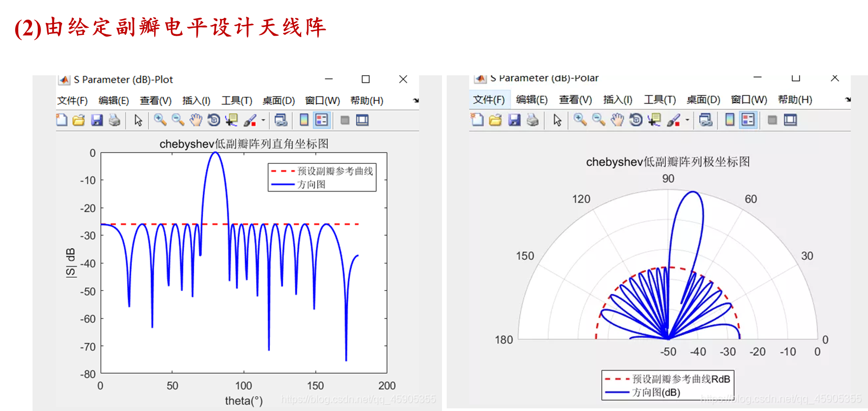This screenshot has height=411, width=868.
Task: Open 帮助(H) menu in Plot window
Action: coord(367,101)
